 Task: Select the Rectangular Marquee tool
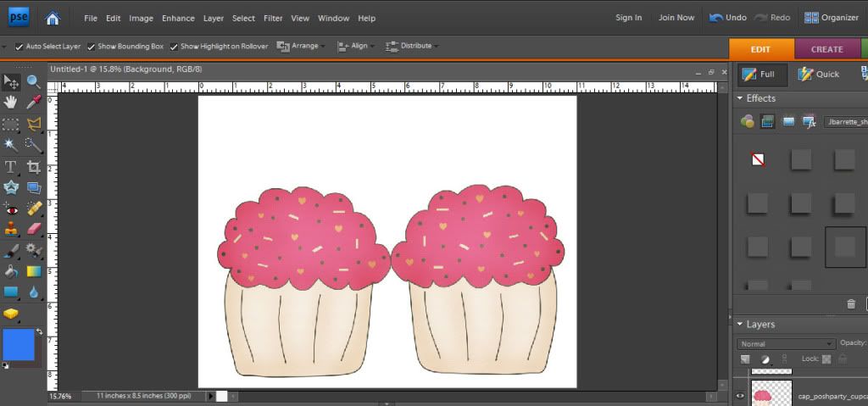click(10, 124)
